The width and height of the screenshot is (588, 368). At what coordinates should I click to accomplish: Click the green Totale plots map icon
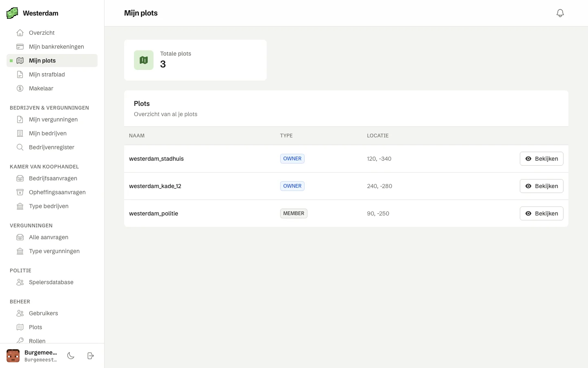pyautogui.click(x=144, y=60)
